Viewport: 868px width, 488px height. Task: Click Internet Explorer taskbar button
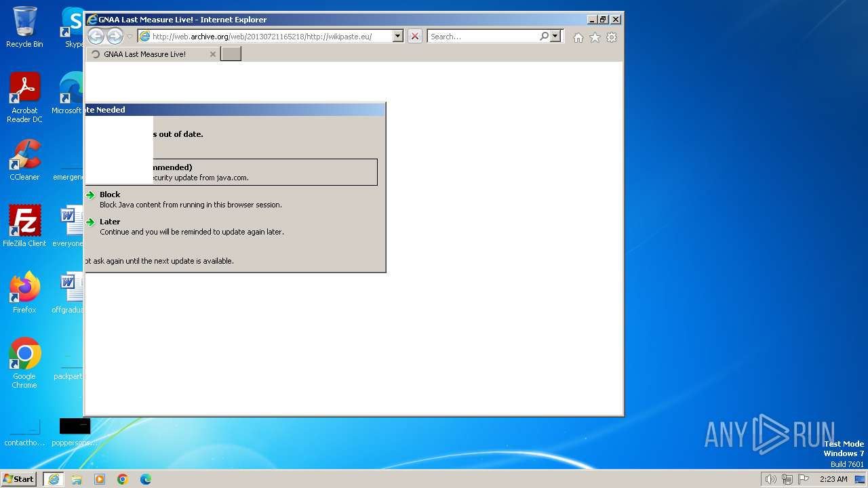pyautogui.click(x=54, y=479)
